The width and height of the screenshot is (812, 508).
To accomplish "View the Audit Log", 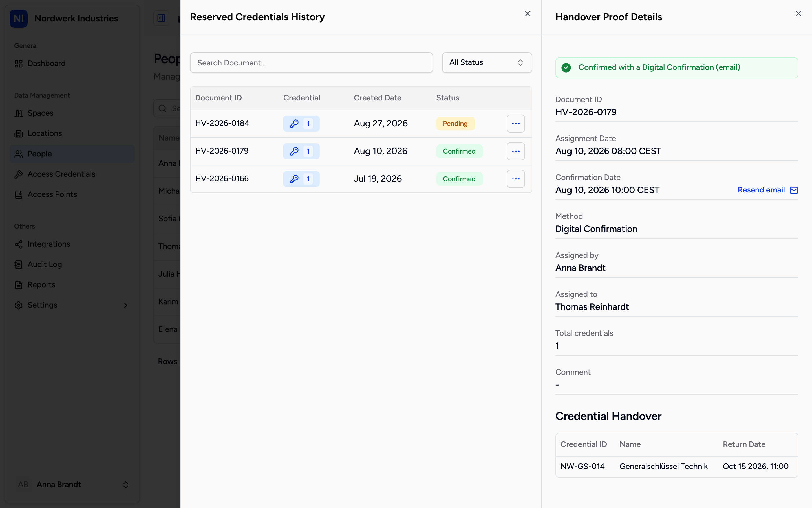I will pyautogui.click(x=72, y=264).
